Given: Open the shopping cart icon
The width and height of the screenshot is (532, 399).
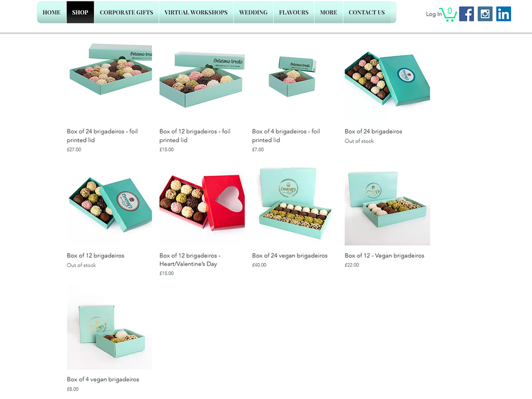Looking at the screenshot, I should [448, 14].
